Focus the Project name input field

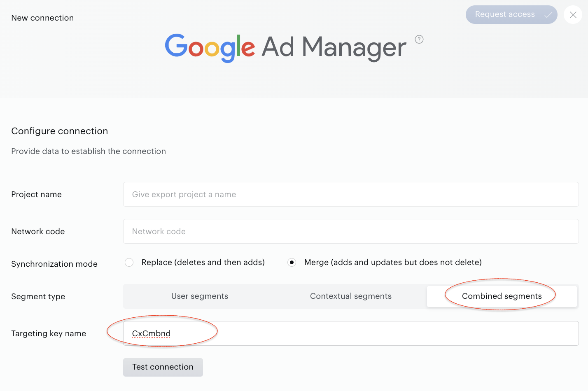click(x=351, y=194)
